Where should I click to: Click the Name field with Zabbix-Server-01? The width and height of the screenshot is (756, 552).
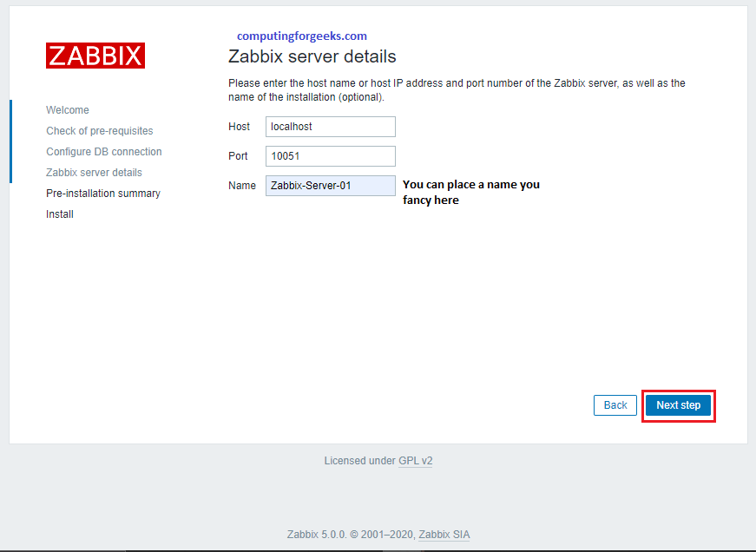pos(331,186)
